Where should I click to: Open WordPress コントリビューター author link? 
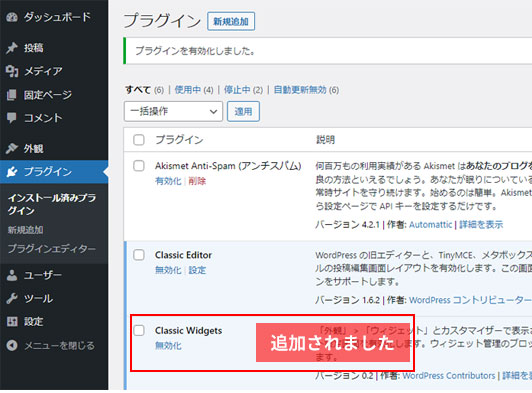pos(470,300)
